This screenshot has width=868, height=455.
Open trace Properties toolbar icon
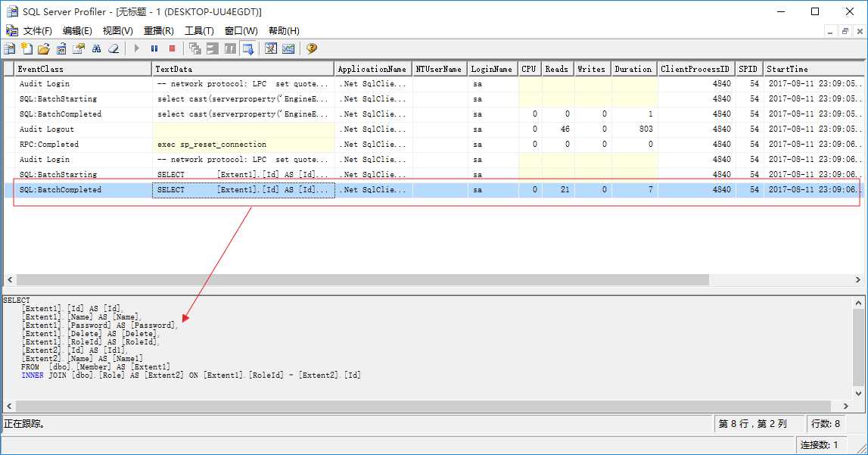tap(79, 48)
